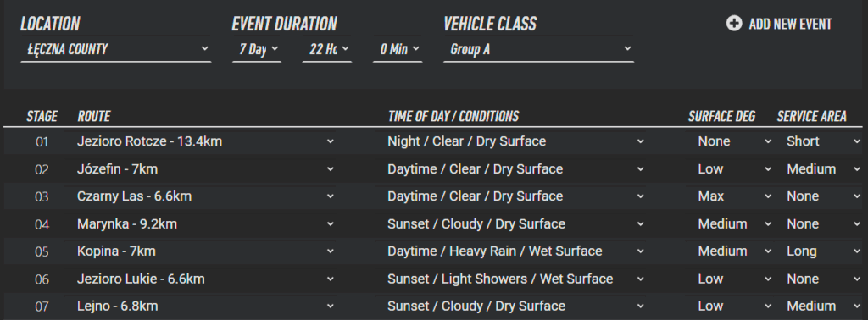The width and height of the screenshot is (868, 320).
Task: Open the stage 01 Short service area dropdown
Action: point(822,141)
